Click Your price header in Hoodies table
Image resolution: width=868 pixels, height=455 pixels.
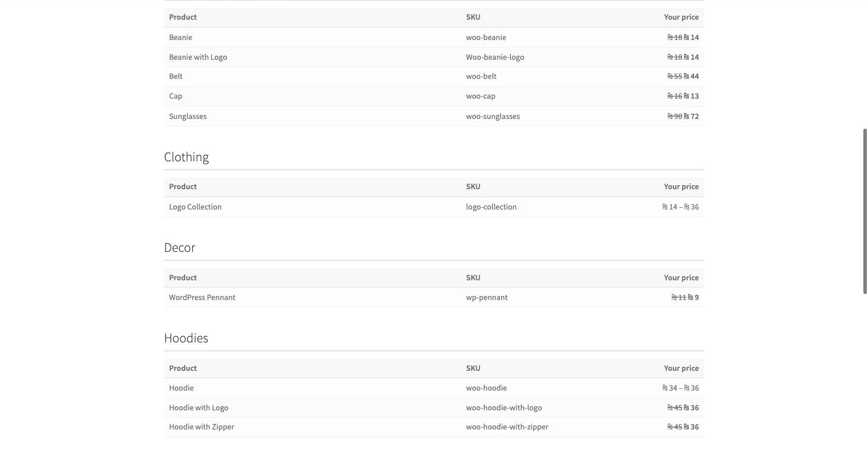click(681, 368)
